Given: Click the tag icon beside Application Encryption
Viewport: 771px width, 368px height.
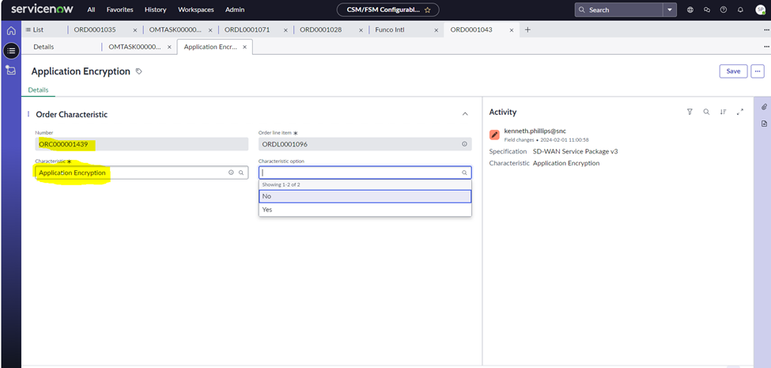Looking at the screenshot, I should (139, 71).
